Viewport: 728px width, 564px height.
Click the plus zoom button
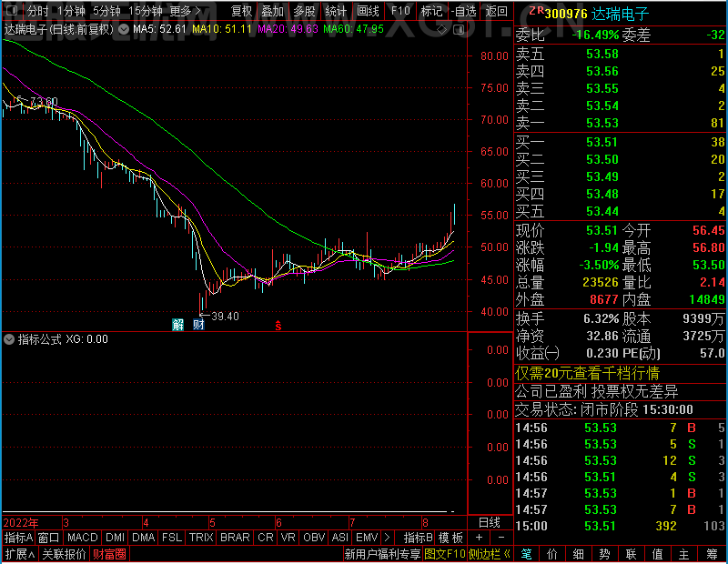(x=480, y=538)
